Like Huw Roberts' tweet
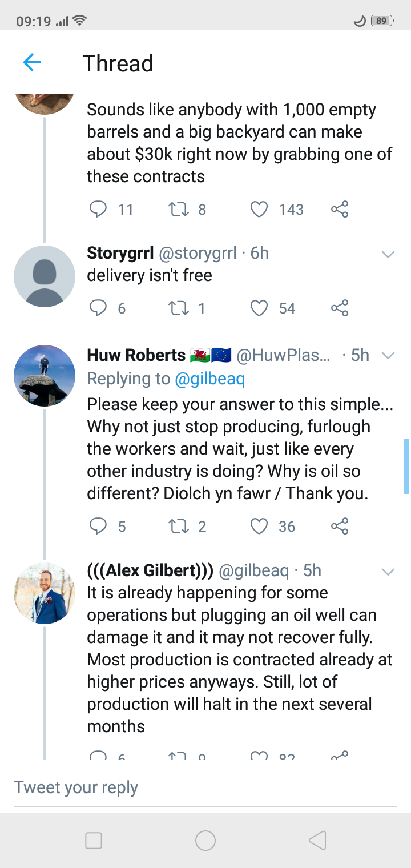Screen dimensions: 411x868 [259, 526]
